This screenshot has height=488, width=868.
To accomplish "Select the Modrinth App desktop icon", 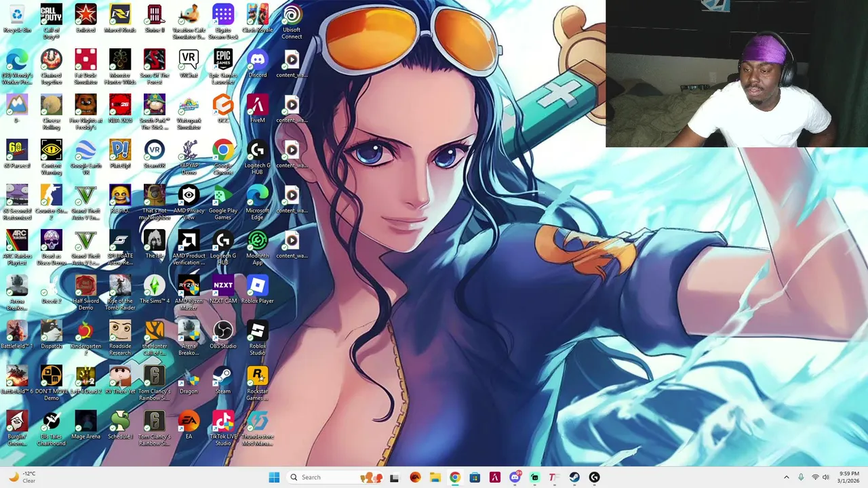I will (257, 248).
